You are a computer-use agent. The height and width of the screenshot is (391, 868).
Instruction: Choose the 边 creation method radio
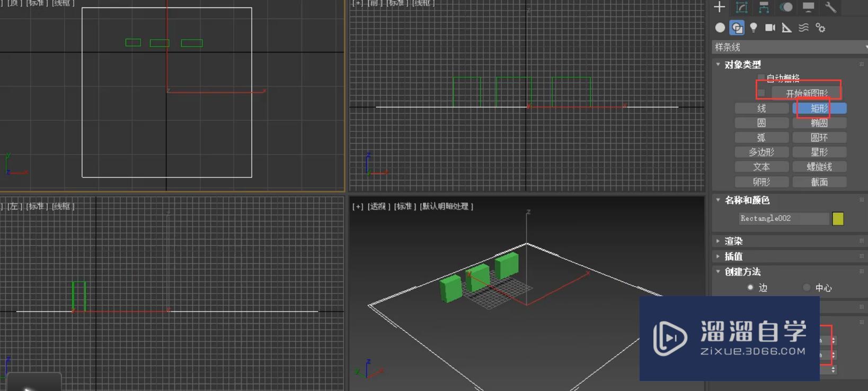click(x=750, y=287)
